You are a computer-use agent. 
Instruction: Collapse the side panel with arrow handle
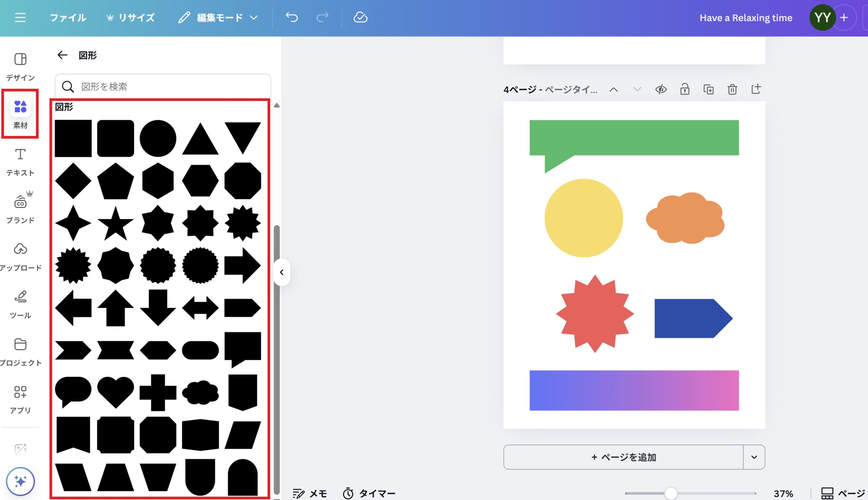click(x=282, y=272)
